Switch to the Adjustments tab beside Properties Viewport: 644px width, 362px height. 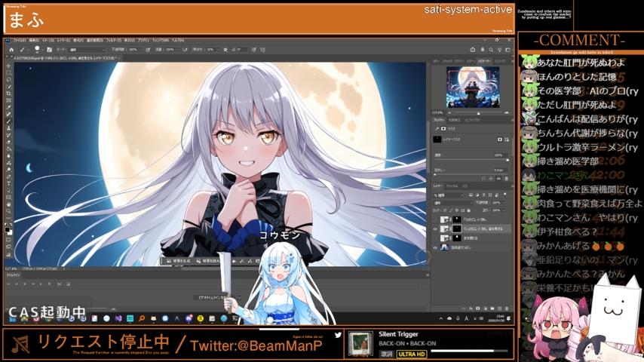coord(455,120)
